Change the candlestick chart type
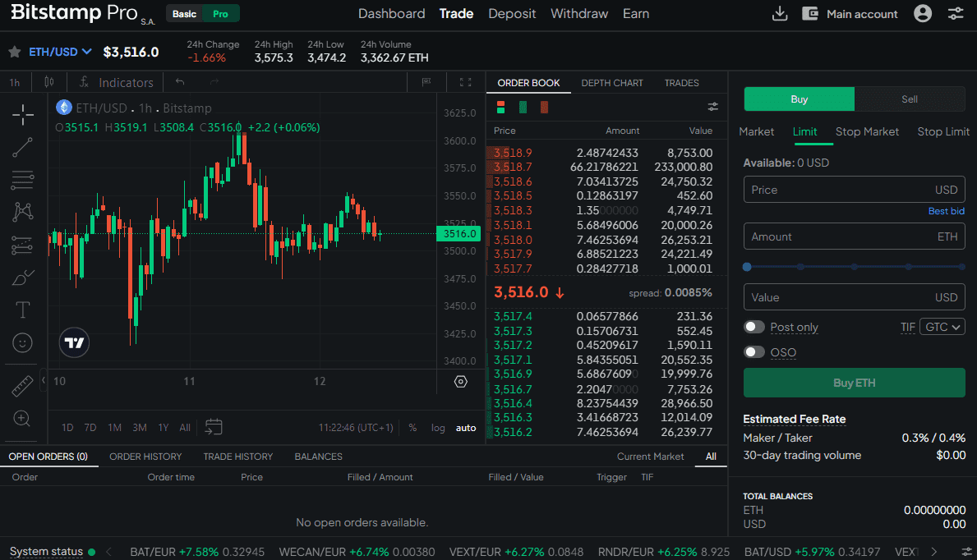The image size is (977, 560). [49, 82]
